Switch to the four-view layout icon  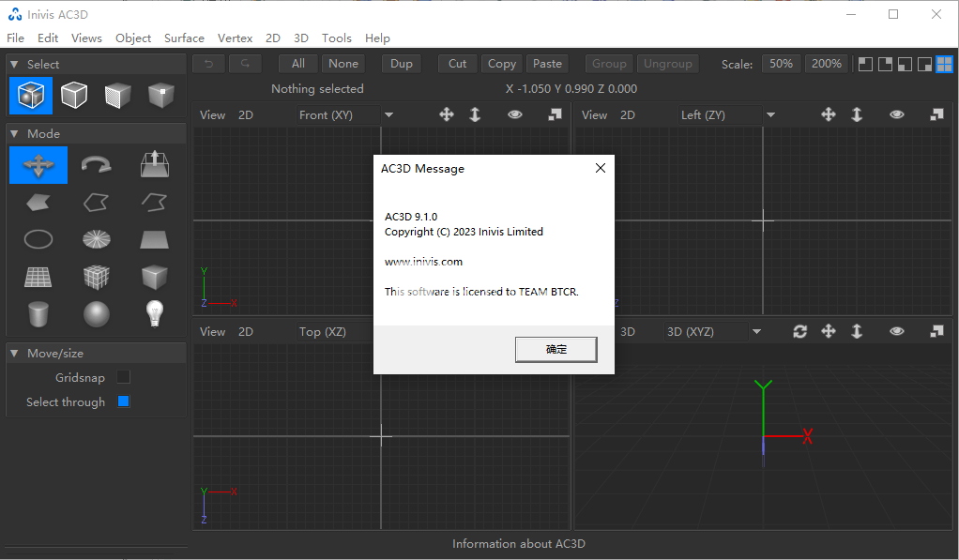click(x=944, y=64)
